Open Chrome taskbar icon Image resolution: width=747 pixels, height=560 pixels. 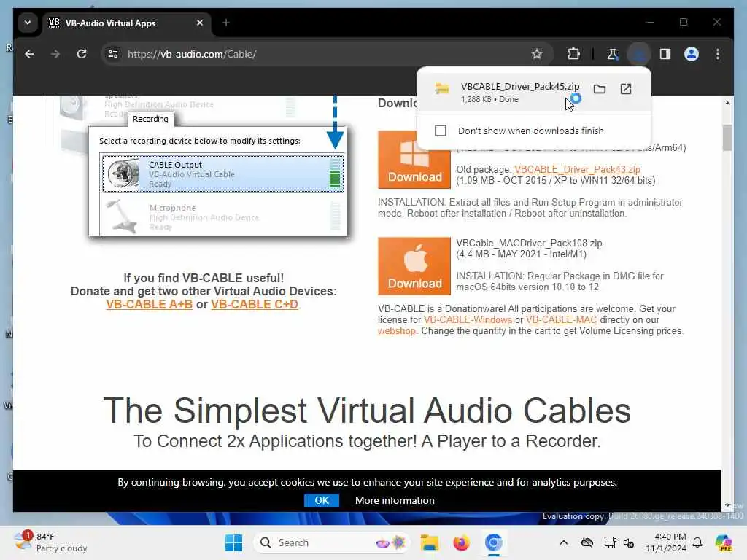point(494,542)
